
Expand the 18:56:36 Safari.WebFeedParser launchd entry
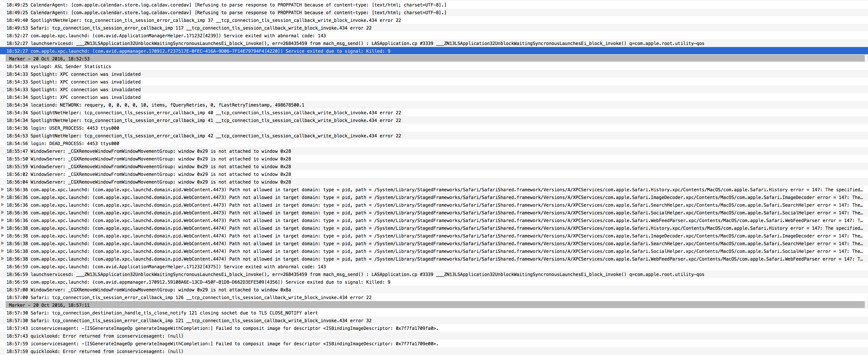[x=3, y=221]
